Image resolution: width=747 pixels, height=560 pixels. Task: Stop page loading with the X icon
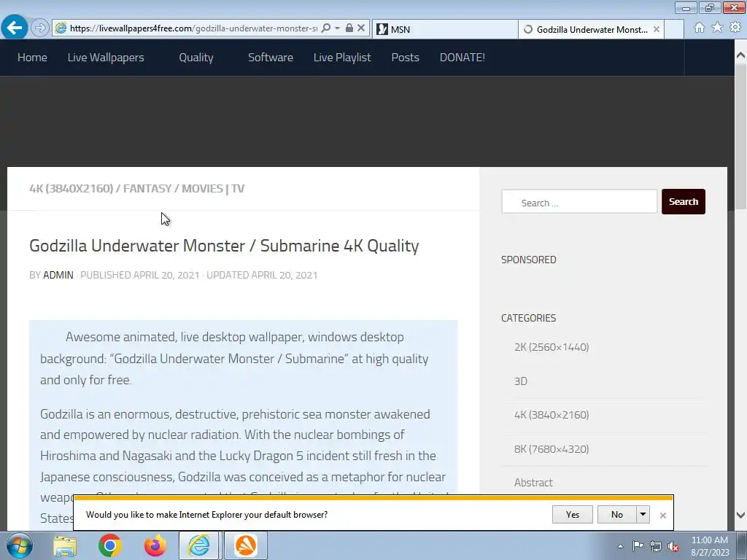pos(361,28)
